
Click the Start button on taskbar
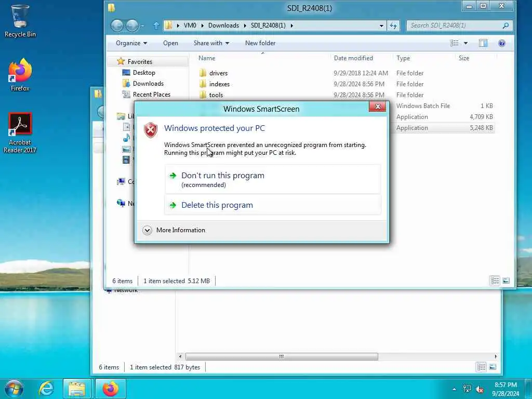[14, 389]
